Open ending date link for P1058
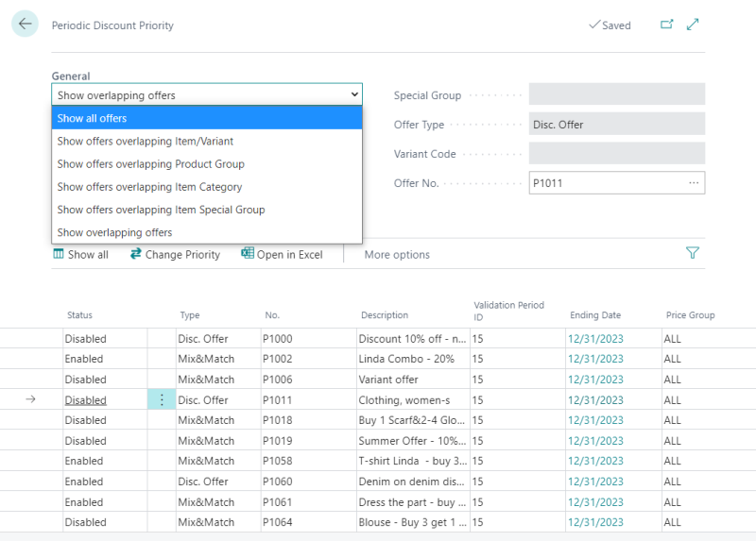Screen dimensions: 756x541 595,461
